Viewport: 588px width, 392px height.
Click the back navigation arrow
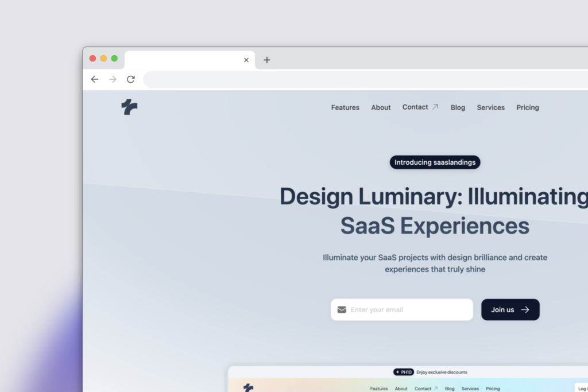95,79
